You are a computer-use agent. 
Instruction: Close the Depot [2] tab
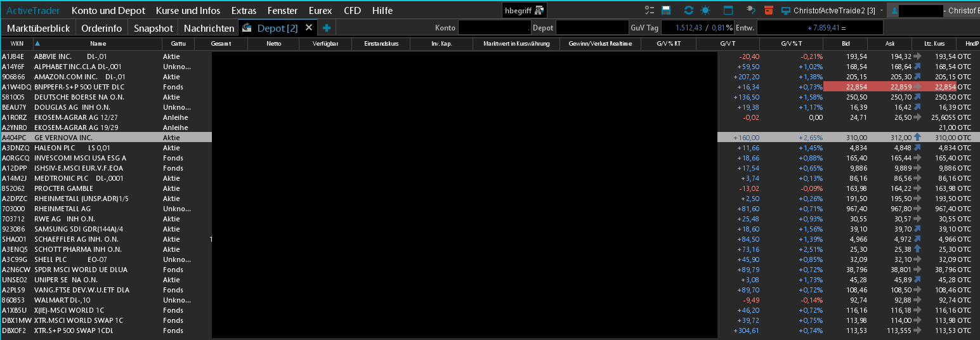(x=309, y=28)
